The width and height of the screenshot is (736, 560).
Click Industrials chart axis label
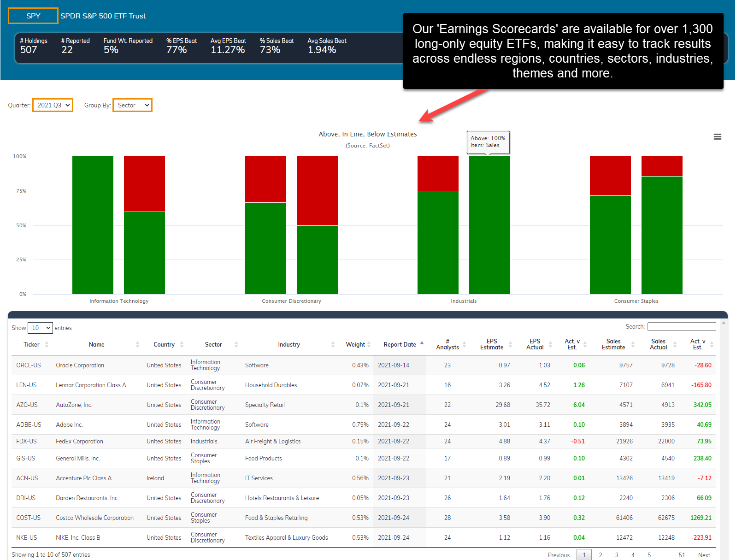pos(464,301)
